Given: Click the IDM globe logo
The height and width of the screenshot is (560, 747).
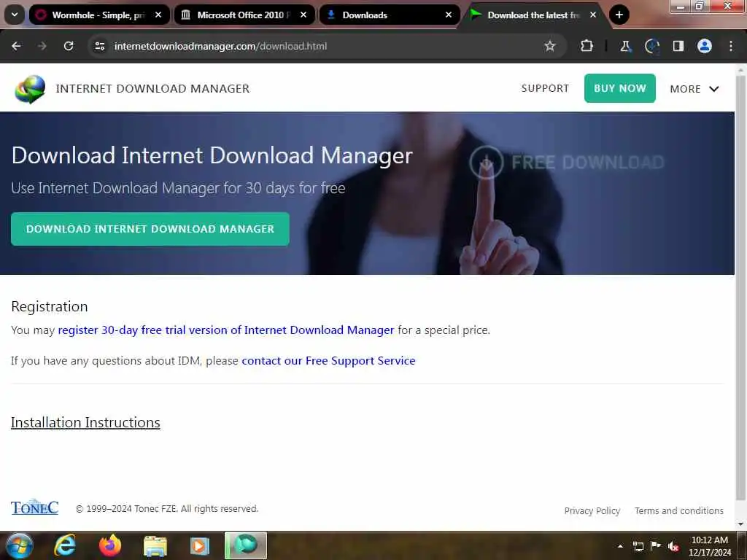Looking at the screenshot, I should [x=30, y=89].
